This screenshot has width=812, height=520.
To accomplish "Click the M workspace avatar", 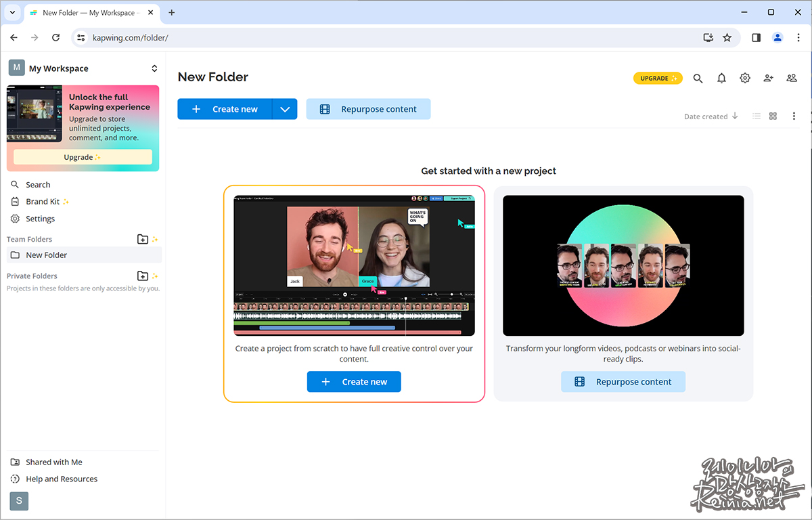I will click(16, 68).
